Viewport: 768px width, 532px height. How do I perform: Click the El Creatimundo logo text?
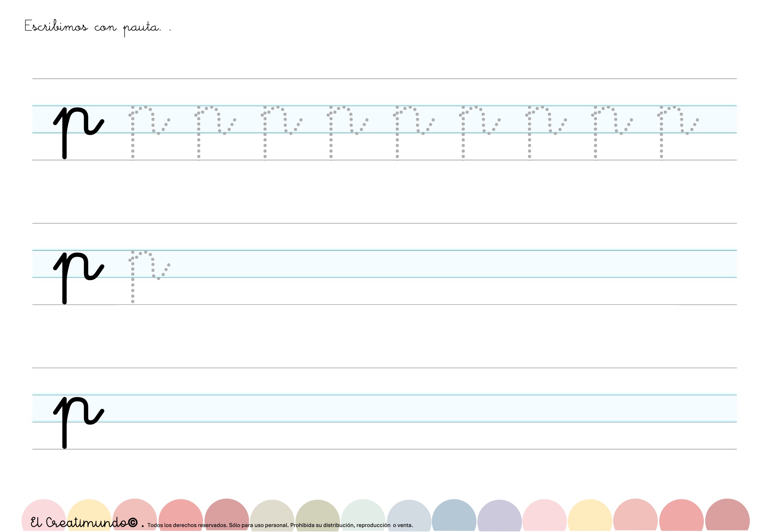(x=83, y=522)
